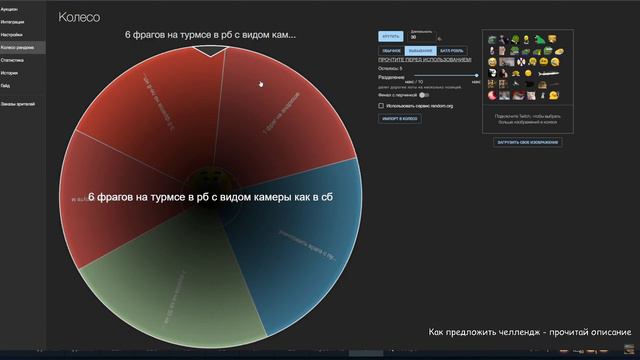
Task: Switch to the ОБЫЧНОЕ wheel mode
Action: 391,51
